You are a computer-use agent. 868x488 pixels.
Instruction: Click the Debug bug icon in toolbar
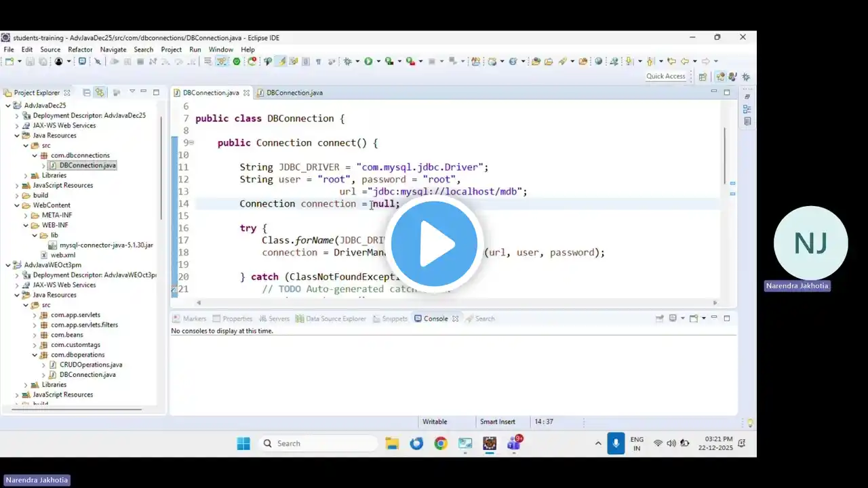click(347, 61)
